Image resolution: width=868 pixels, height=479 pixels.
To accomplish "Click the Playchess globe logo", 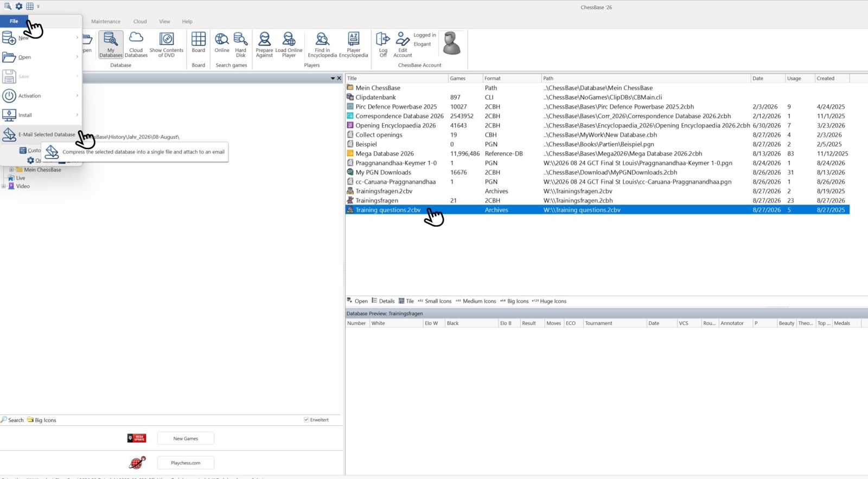I will click(x=137, y=463).
